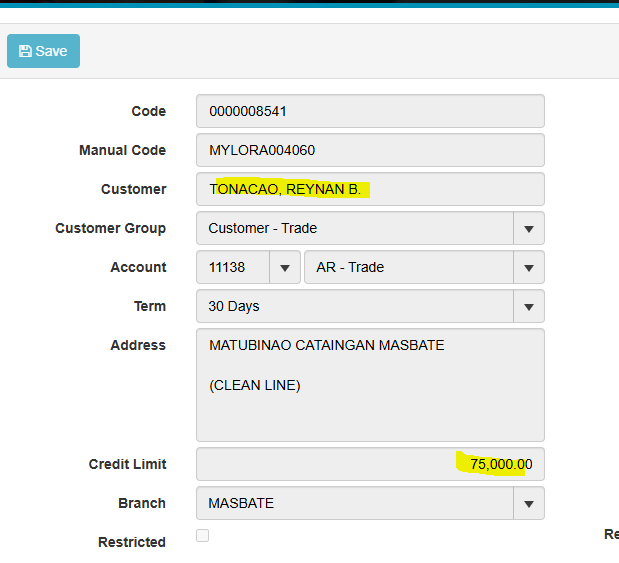Click the Manual Code field MYLORA004060

tap(370, 150)
